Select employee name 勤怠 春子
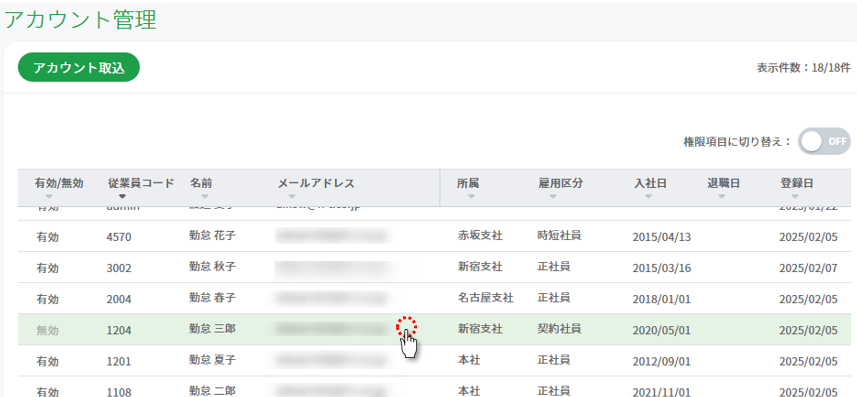The height and width of the screenshot is (397, 857). pos(212,298)
